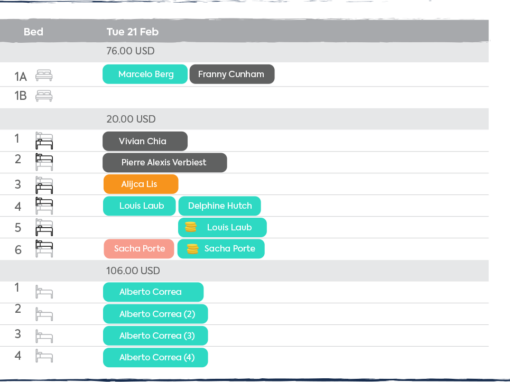Click the bunk bed icon for dorm bed 6
Viewport: 510px width, 382px height.
[x=44, y=249]
